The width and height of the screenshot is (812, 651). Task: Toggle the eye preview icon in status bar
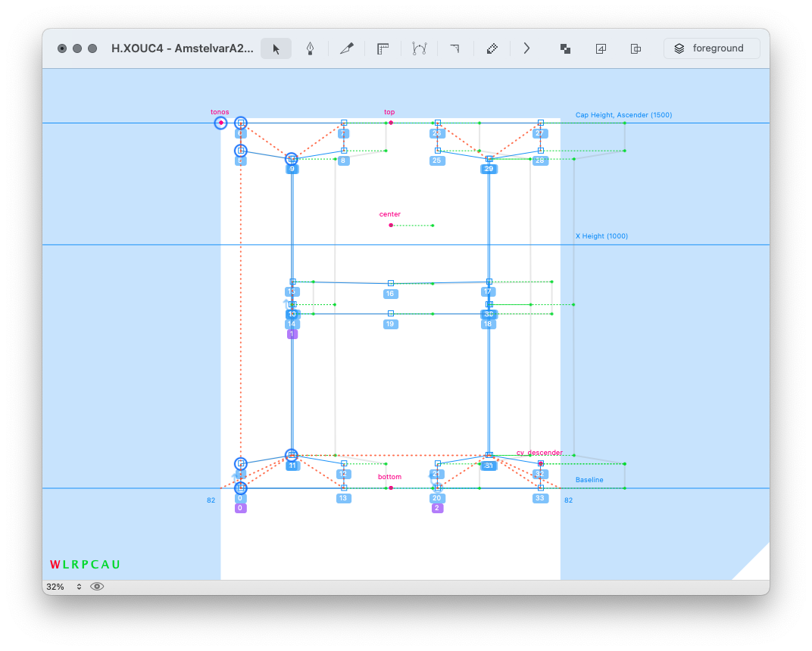97,587
